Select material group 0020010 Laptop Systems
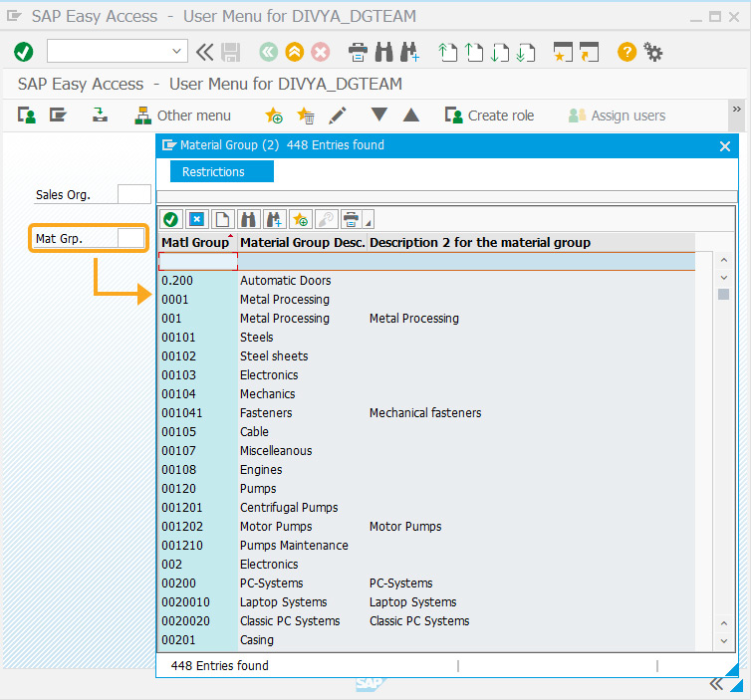The image size is (751, 700). [x=426, y=601]
